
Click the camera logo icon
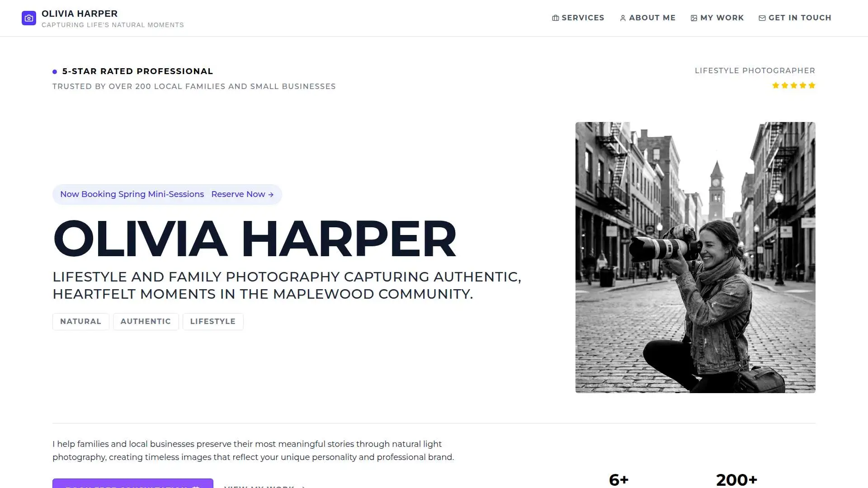29,18
